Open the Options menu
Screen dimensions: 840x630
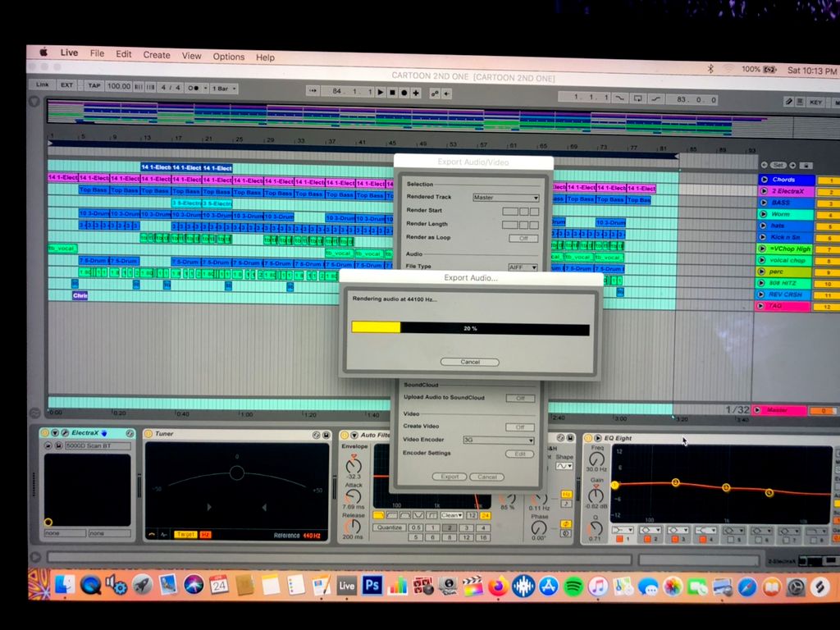click(x=229, y=57)
